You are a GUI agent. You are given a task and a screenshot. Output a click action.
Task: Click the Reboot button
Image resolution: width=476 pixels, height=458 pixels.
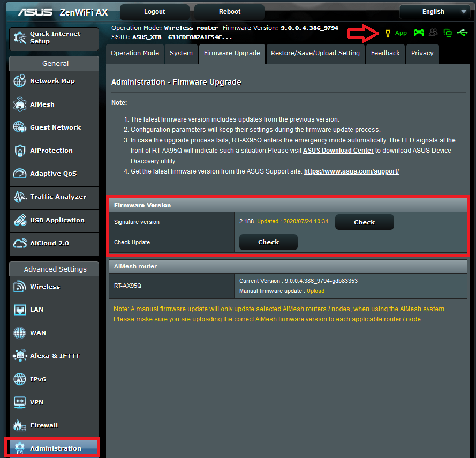(230, 12)
